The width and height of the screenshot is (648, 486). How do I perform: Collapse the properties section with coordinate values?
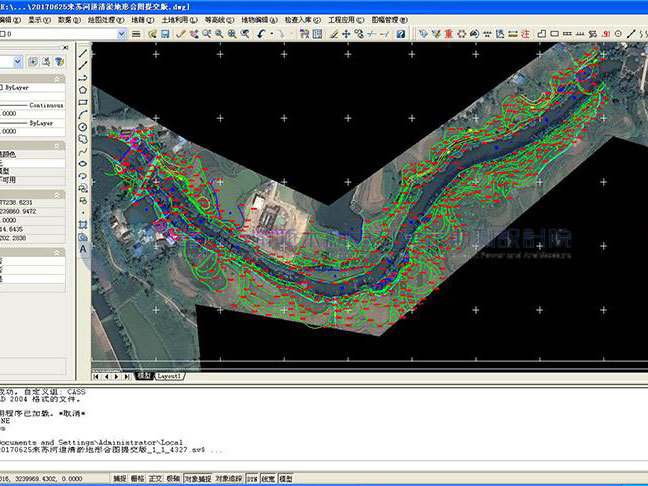click(x=57, y=194)
